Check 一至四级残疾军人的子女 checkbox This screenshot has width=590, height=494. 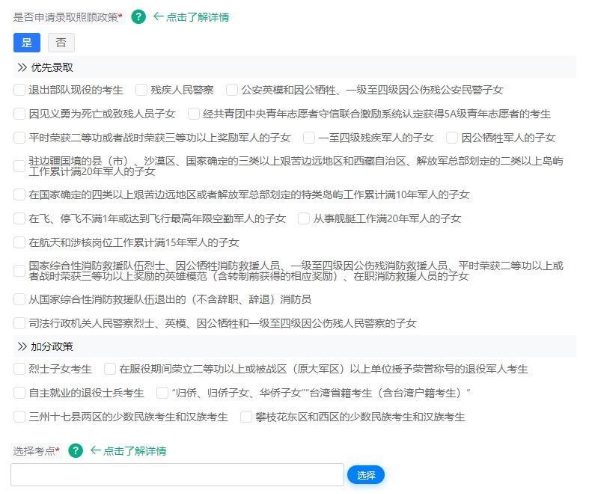(x=309, y=138)
